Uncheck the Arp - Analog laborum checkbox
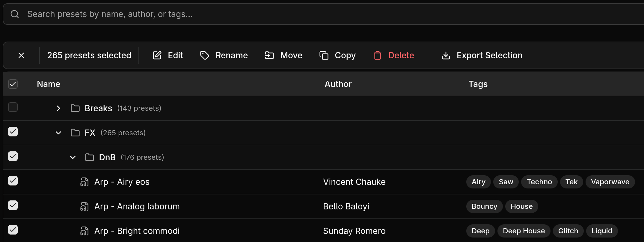Viewport: 644px width, 242px height. [13, 205]
